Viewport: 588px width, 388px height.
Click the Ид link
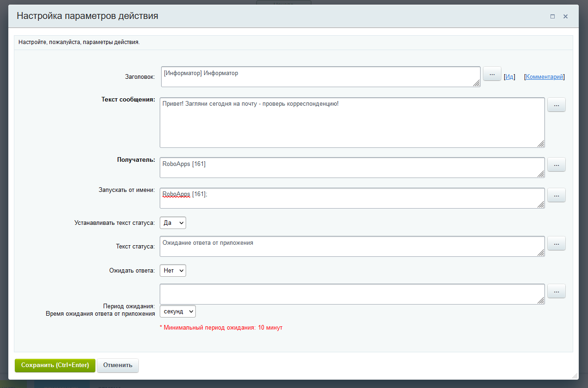(x=509, y=77)
